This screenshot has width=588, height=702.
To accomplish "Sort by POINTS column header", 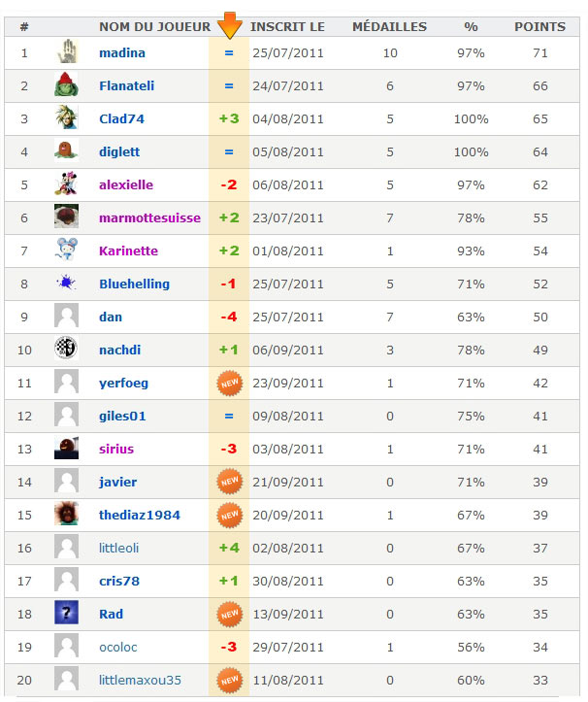I will tap(539, 27).
